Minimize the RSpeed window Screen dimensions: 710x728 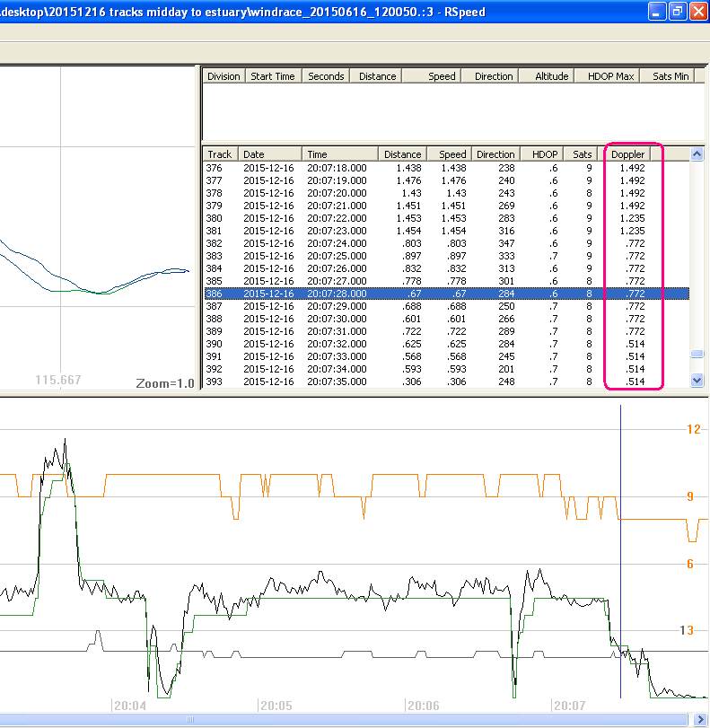(x=657, y=11)
